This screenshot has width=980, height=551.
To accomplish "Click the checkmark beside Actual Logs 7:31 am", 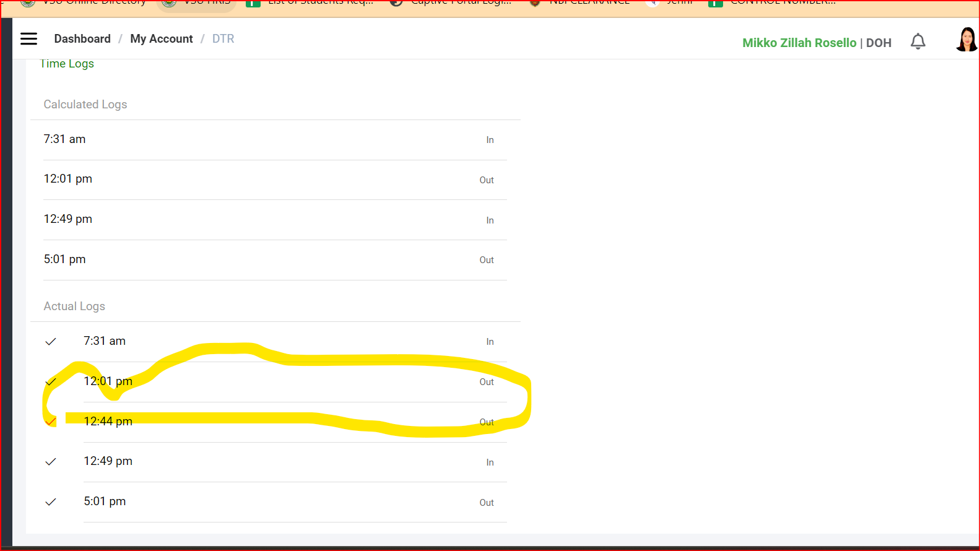I will 51,342.
